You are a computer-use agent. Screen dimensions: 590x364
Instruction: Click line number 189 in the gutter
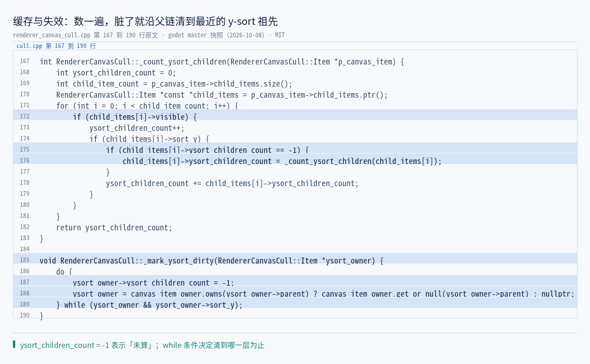click(24, 305)
